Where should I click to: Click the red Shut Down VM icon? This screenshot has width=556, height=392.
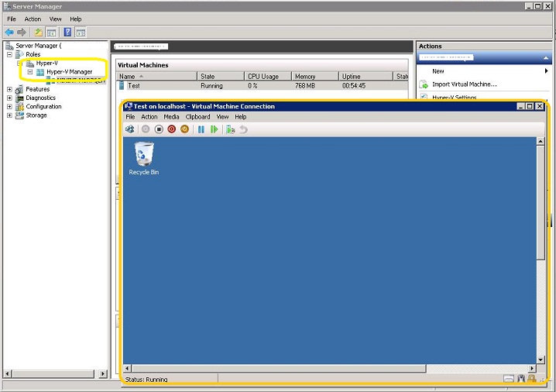(172, 129)
